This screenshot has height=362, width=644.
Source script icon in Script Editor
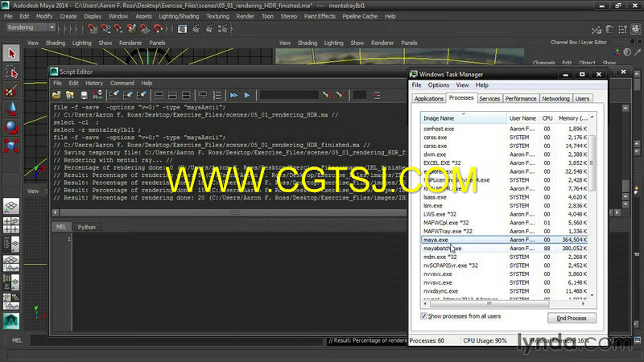70,95
